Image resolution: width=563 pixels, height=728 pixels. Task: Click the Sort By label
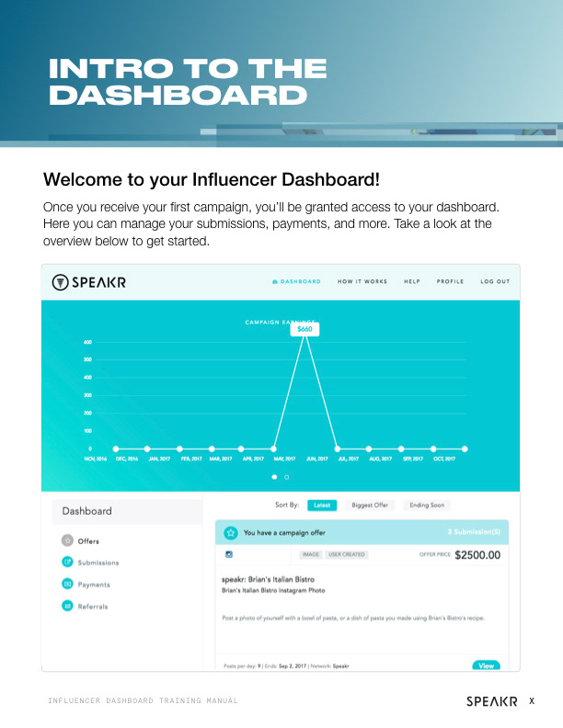pos(287,505)
